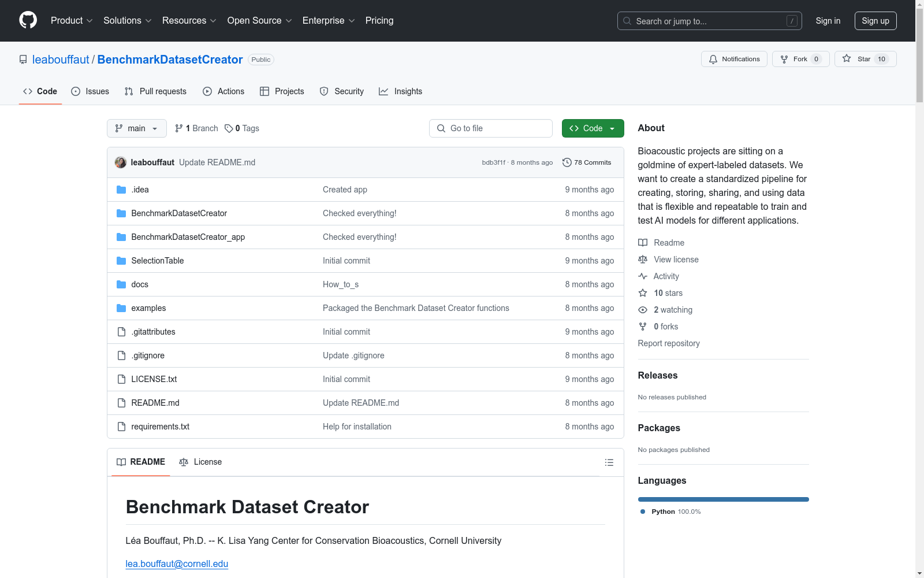Open the Pricing link

pos(379,21)
